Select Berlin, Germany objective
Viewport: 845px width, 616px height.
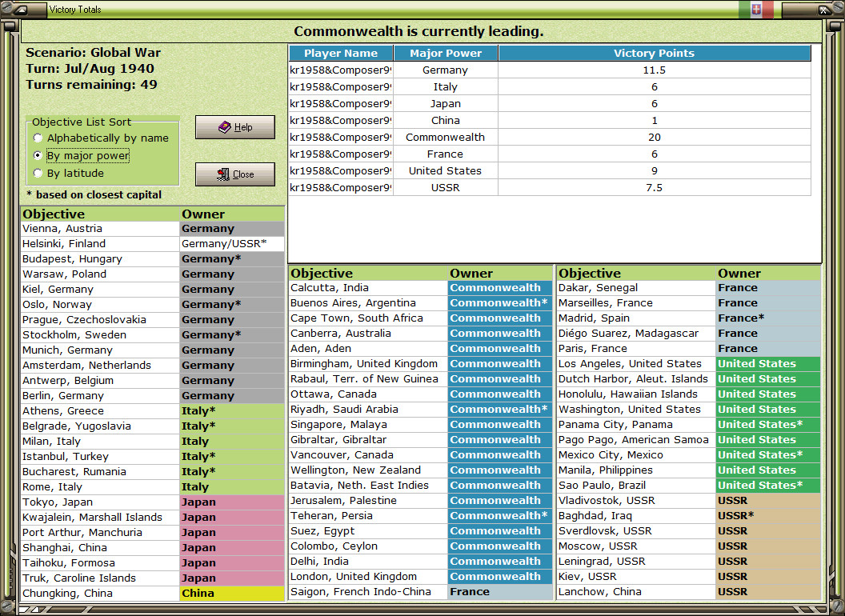pyautogui.click(x=100, y=395)
